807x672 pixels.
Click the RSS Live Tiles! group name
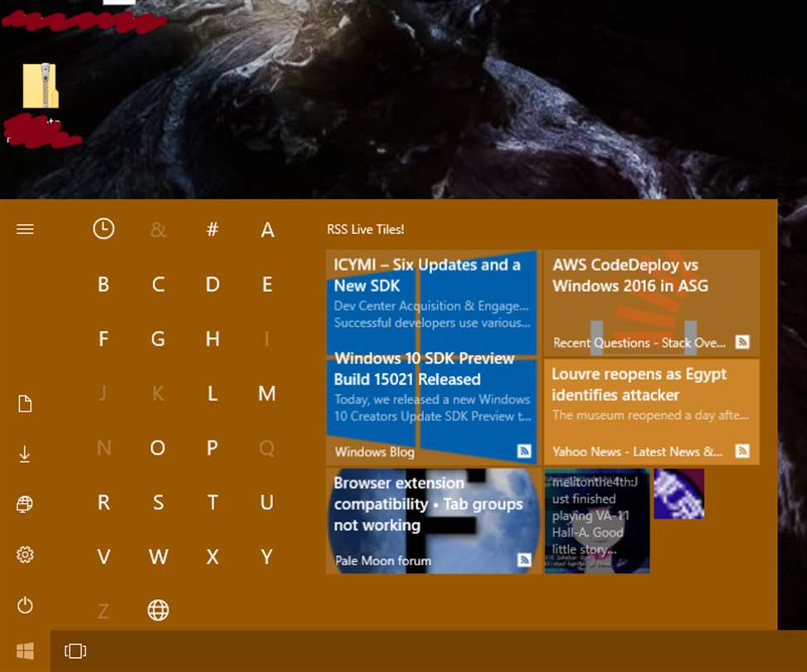click(x=366, y=230)
